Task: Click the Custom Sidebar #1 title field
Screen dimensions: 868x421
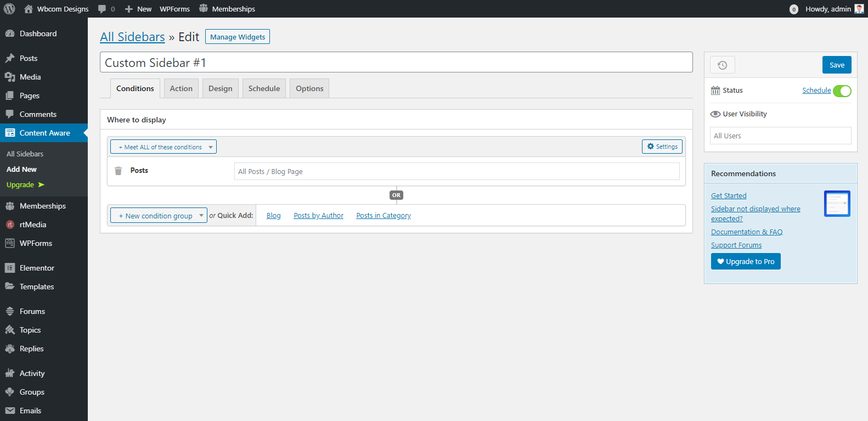Action: [x=396, y=63]
